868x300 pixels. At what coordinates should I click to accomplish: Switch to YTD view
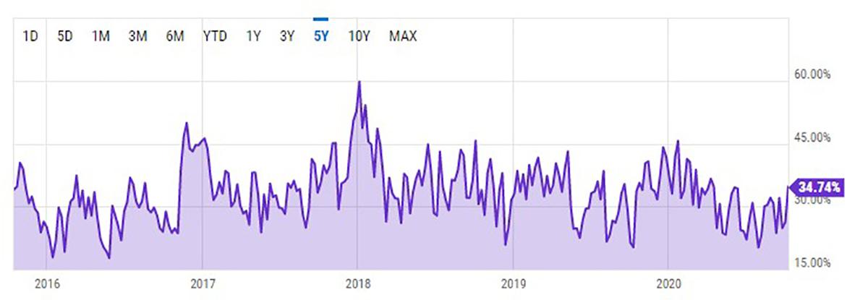pos(215,36)
